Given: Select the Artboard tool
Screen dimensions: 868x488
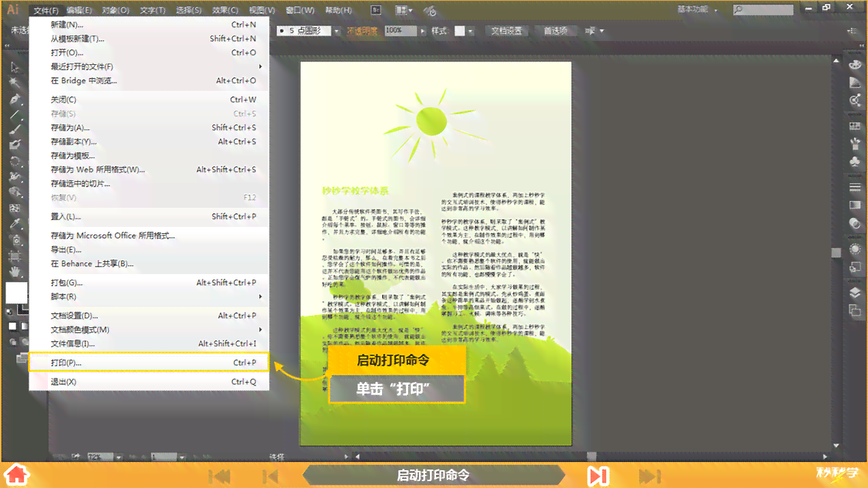Looking at the screenshot, I should click(x=15, y=256).
